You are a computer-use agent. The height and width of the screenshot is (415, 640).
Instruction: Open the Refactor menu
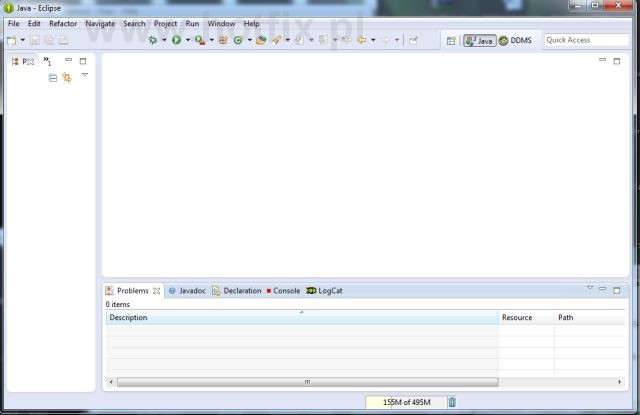(x=63, y=23)
